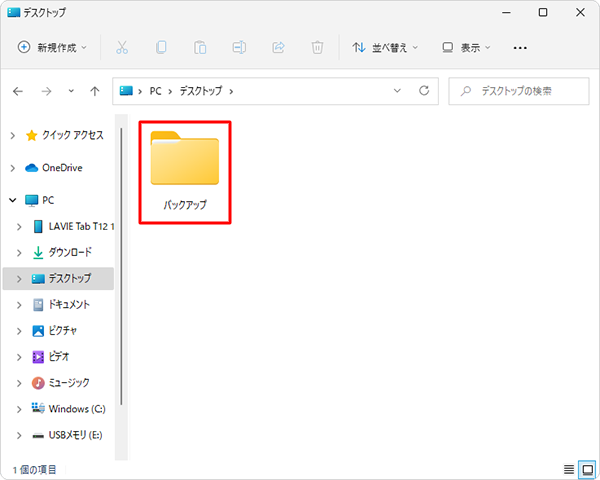Image resolution: width=600 pixels, height=480 pixels.
Task: Collapse the PC tree node
Action: (13, 200)
